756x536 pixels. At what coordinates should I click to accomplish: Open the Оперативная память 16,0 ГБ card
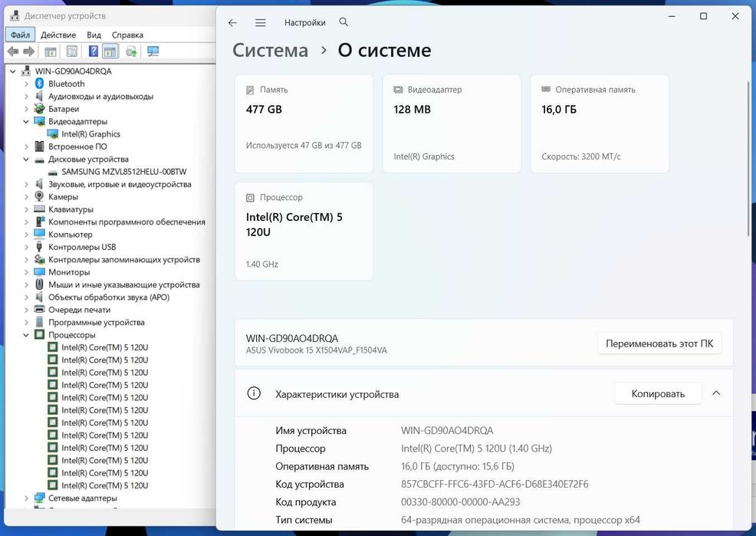click(x=600, y=123)
